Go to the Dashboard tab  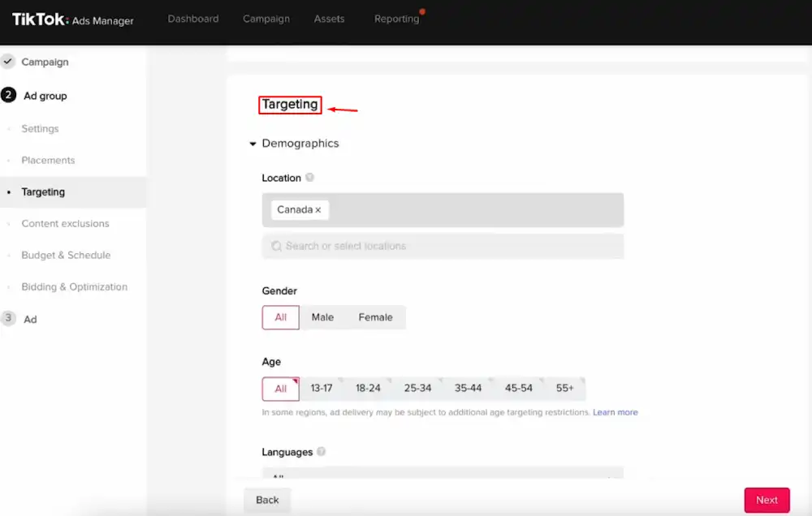coord(193,19)
